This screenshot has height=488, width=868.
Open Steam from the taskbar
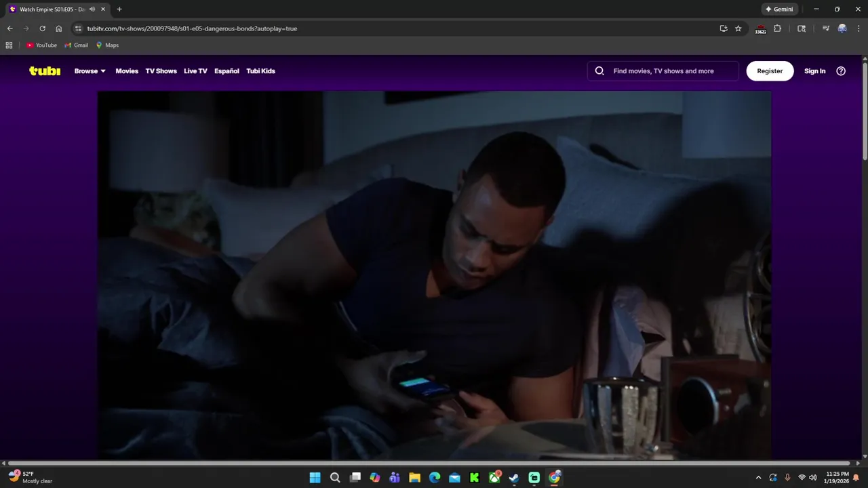point(514,478)
